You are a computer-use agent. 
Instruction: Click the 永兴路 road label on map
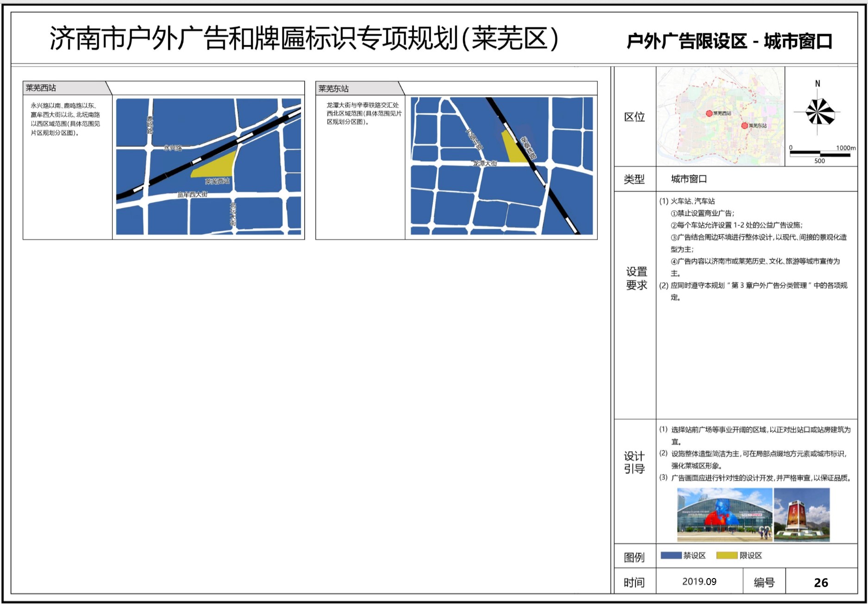(x=173, y=148)
